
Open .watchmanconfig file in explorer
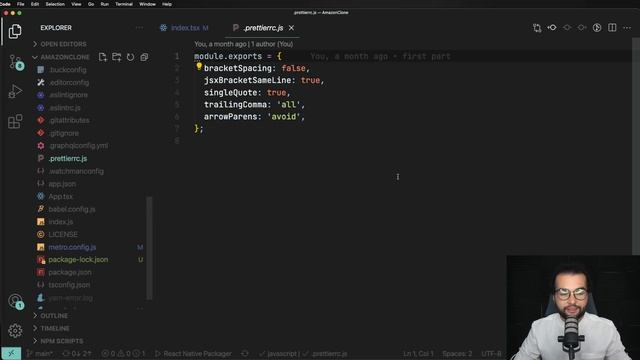point(76,171)
